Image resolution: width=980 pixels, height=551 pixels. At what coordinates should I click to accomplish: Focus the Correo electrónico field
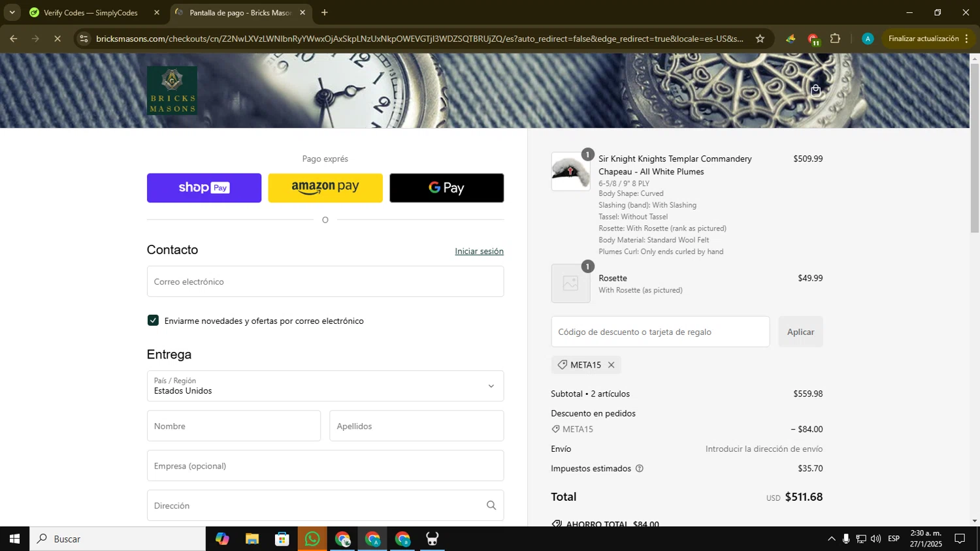[x=325, y=281]
